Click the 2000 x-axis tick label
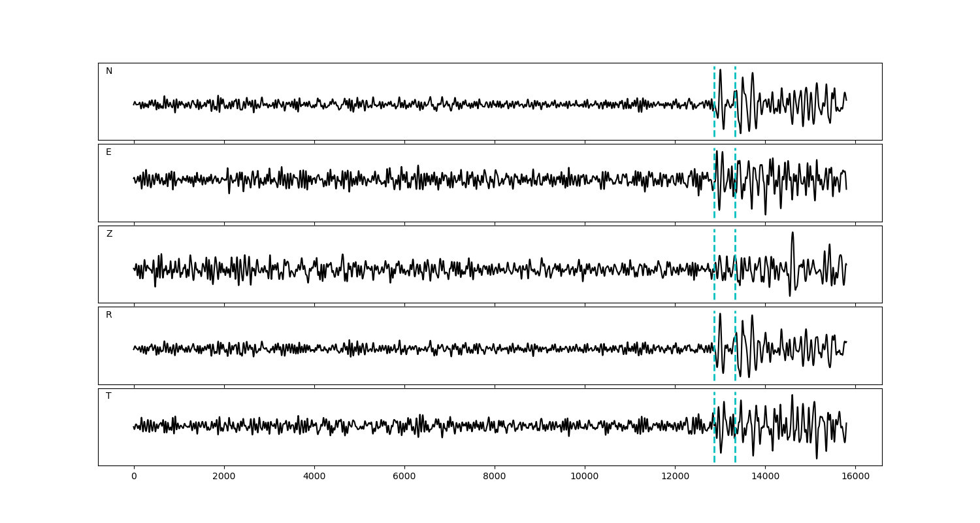This screenshot has height=523, width=980. click(224, 477)
